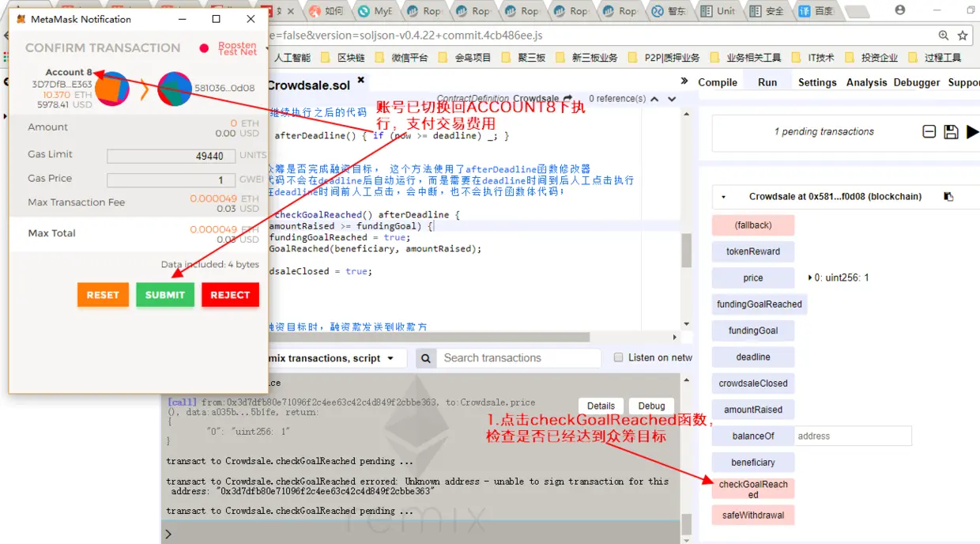Image resolution: width=980 pixels, height=544 pixels.
Task: Click the red Ropsten network dot indicator
Action: [x=204, y=48]
